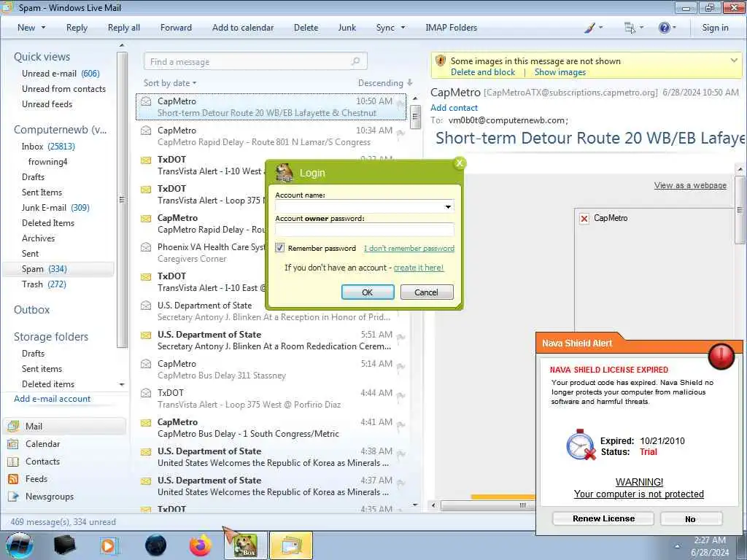The image size is (747, 560).
Task: Click Reply all in the toolbar
Action: [x=124, y=28]
